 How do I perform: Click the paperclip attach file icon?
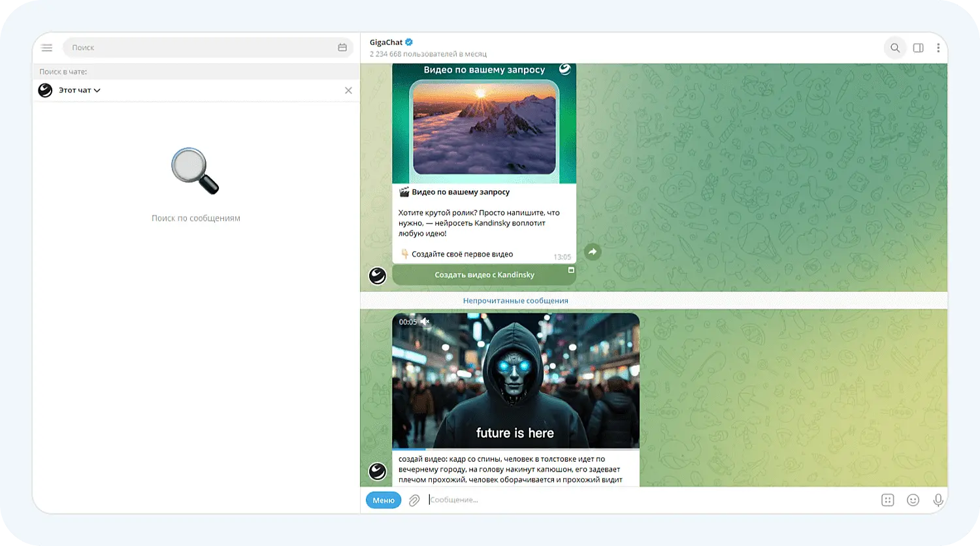point(414,500)
